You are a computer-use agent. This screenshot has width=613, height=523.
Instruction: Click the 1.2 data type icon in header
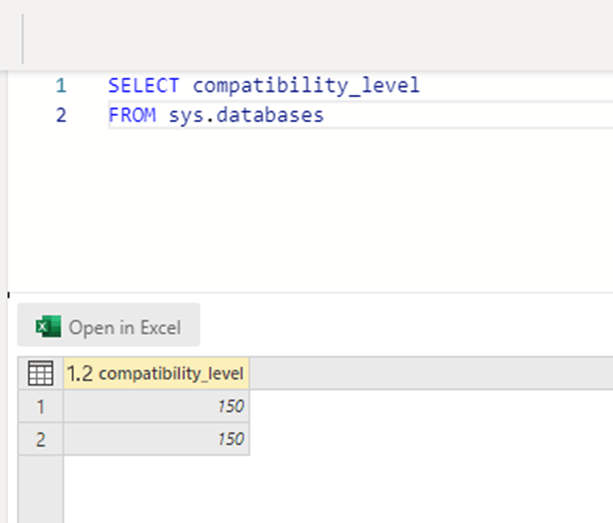point(80,374)
